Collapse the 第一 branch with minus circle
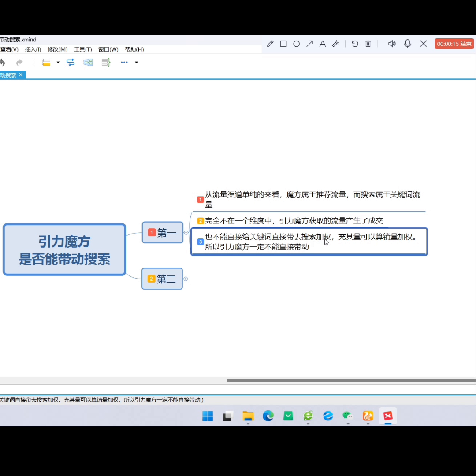The height and width of the screenshot is (476, 476). pyautogui.click(x=186, y=233)
